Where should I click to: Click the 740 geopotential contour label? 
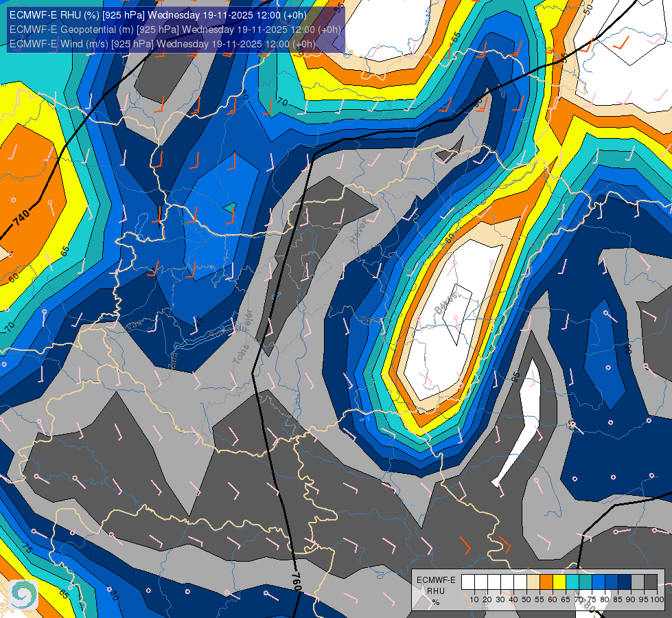21,218
